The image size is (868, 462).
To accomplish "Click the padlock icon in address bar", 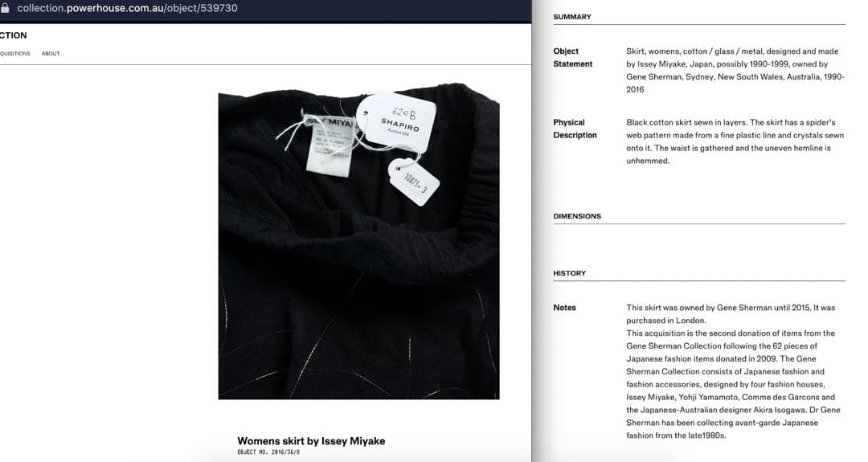I will [x=5, y=8].
